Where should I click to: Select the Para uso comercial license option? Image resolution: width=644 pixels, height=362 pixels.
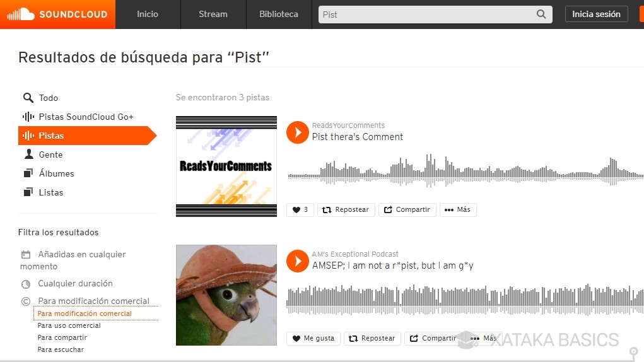(69, 325)
